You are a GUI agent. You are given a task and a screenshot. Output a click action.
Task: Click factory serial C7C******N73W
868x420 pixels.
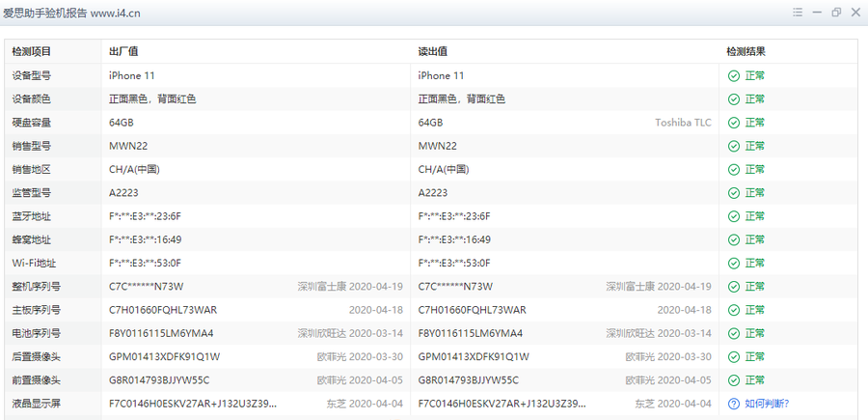click(147, 287)
